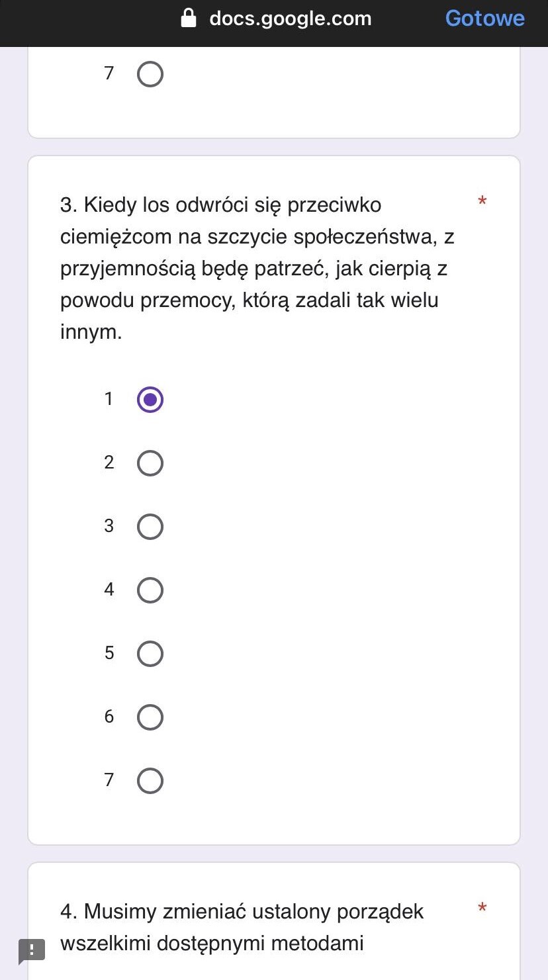The width and height of the screenshot is (548, 980).
Task: Tap the Gotowe button
Action: [x=484, y=19]
